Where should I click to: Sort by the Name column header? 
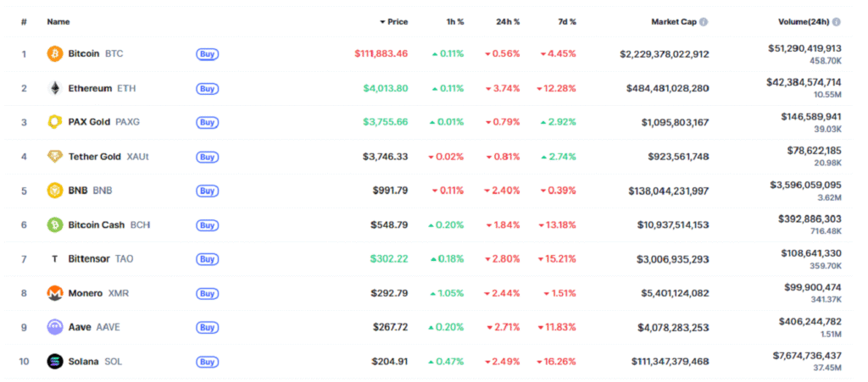click(58, 22)
